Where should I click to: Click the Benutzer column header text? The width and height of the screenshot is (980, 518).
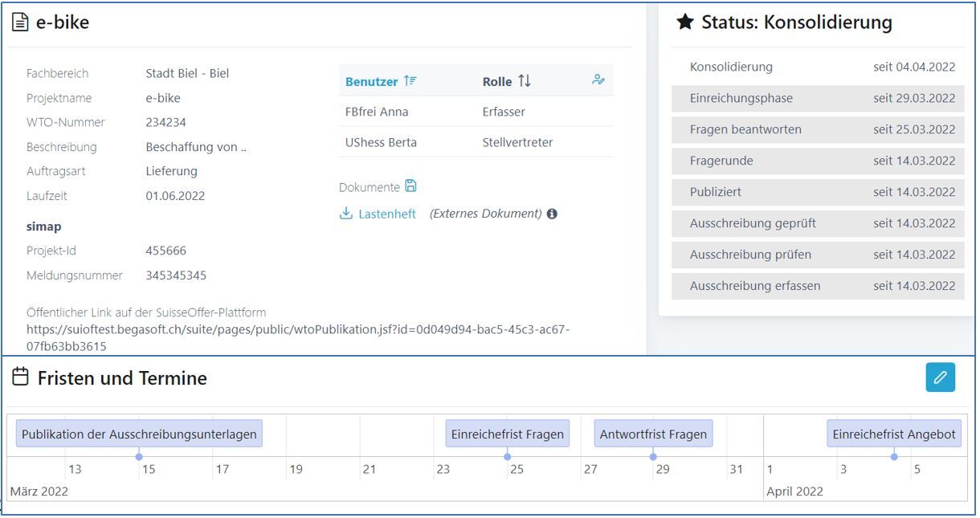pyautogui.click(x=371, y=82)
